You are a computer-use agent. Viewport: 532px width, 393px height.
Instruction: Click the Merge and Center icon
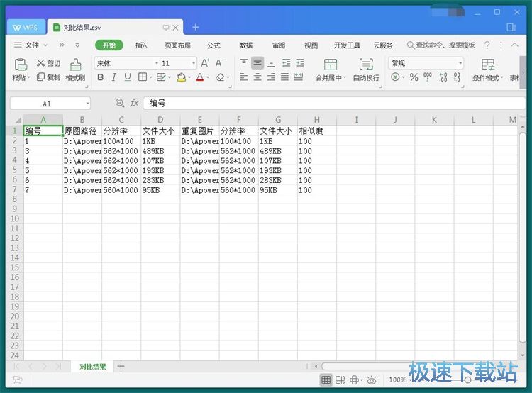pos(331,64)
